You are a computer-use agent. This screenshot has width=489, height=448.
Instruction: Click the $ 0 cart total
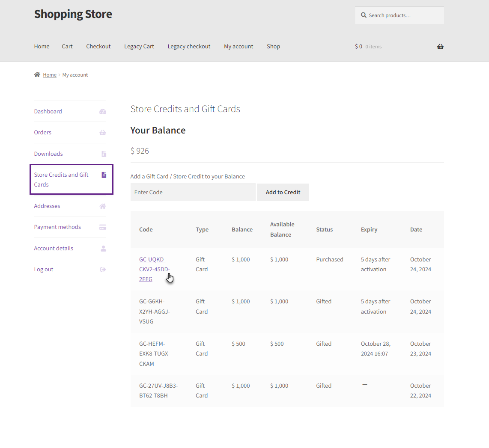point(358,46)
